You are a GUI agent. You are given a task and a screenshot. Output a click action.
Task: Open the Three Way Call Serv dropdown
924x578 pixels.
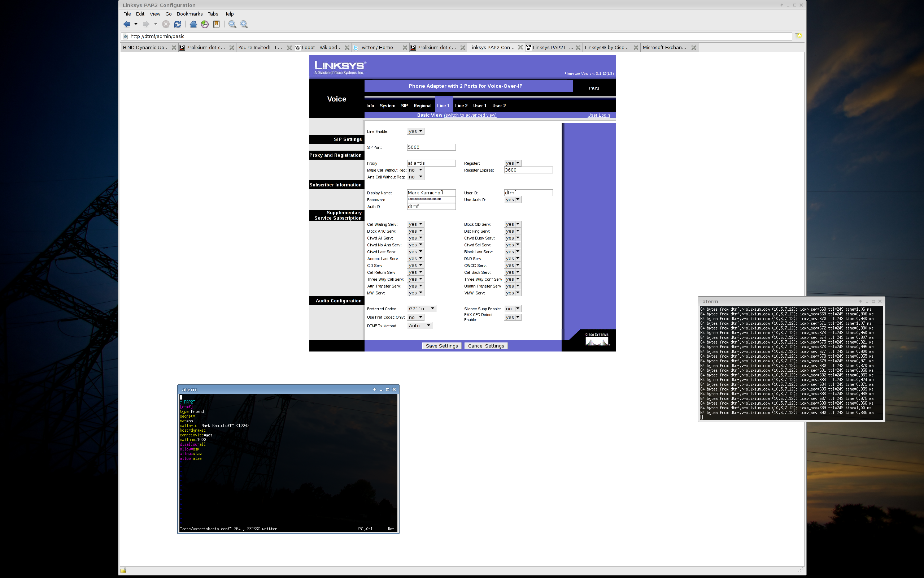coord(416,280)
